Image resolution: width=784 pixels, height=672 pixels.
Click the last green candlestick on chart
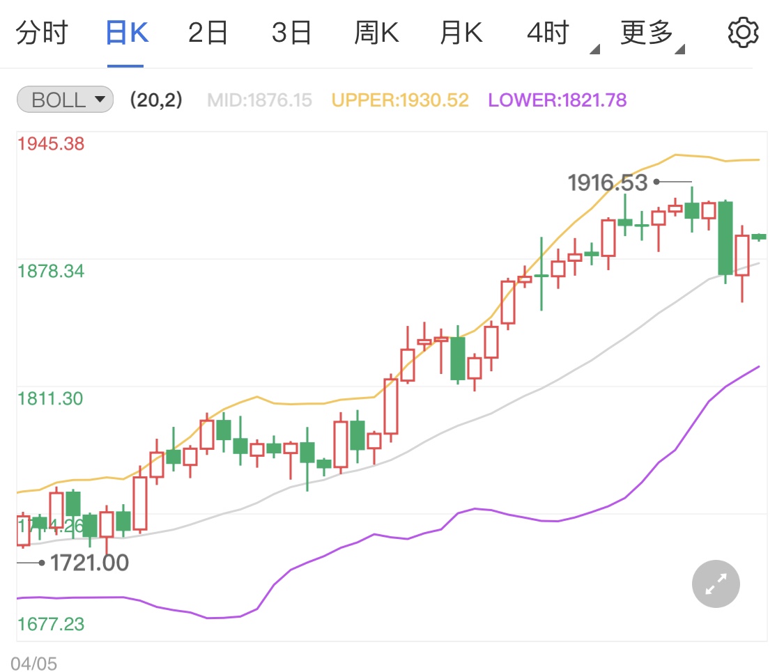click(x=759, y=237)
